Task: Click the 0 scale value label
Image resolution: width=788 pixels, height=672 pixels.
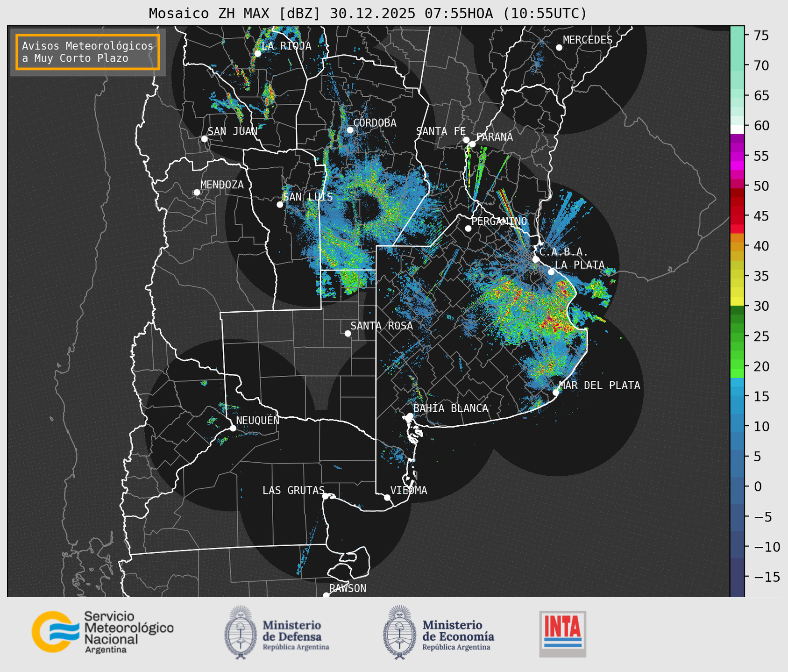Action: (x=757, y=487)
